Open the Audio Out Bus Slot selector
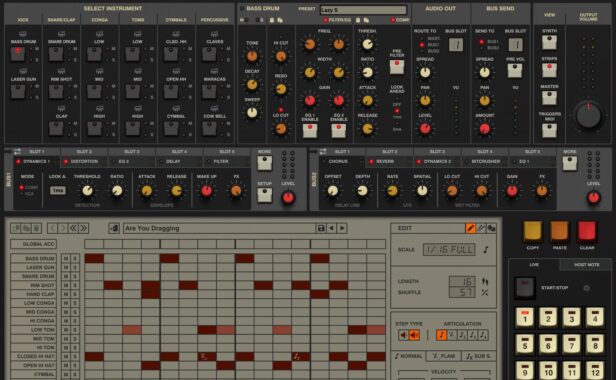616x380 pixels. coord(456,45)
